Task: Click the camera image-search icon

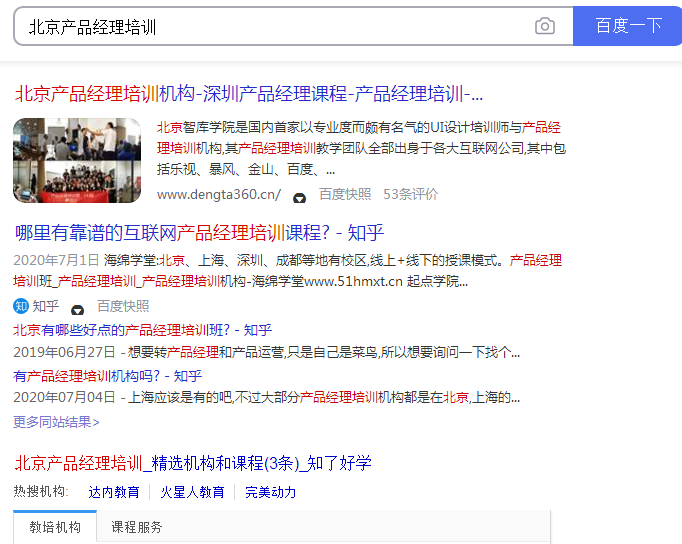Action: pyautogui.click(x=545, y=26)
